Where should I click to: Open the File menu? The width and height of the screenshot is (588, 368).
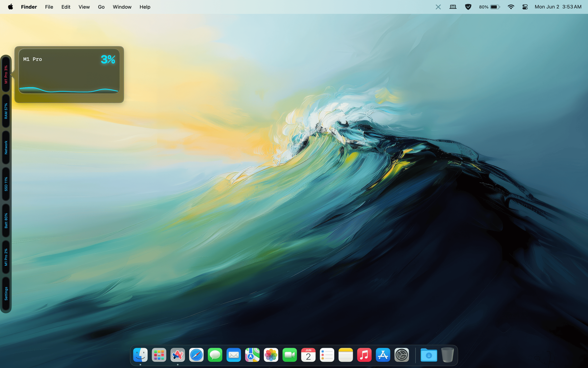pyautogui.click(x=49, y=7)
